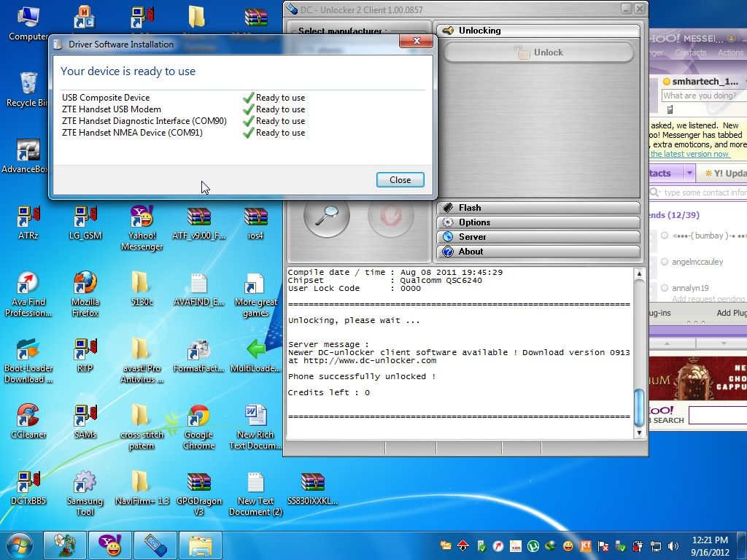Click the Action Center flag tray icon
747x560 pixels.
coord(603,545)
